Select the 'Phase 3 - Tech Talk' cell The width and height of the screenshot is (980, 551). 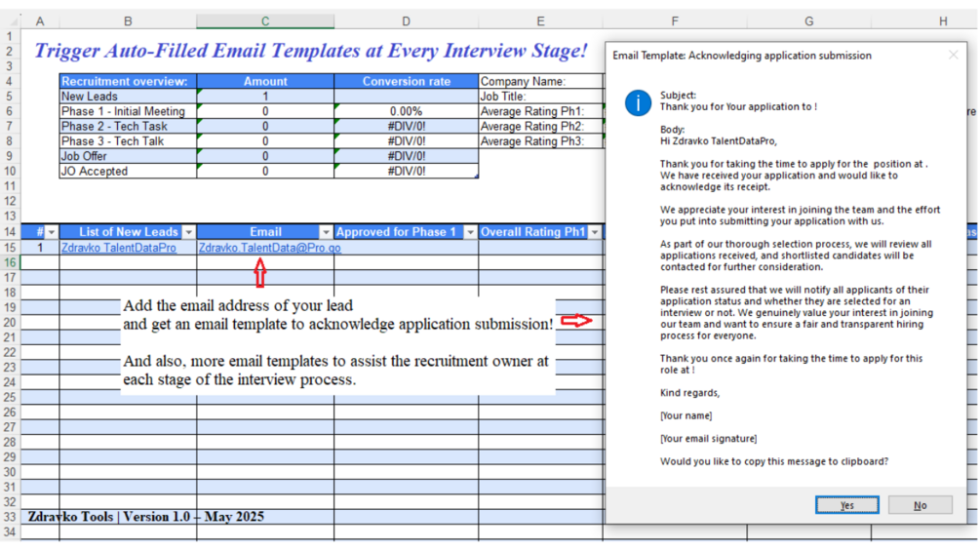tap(128, 141)
